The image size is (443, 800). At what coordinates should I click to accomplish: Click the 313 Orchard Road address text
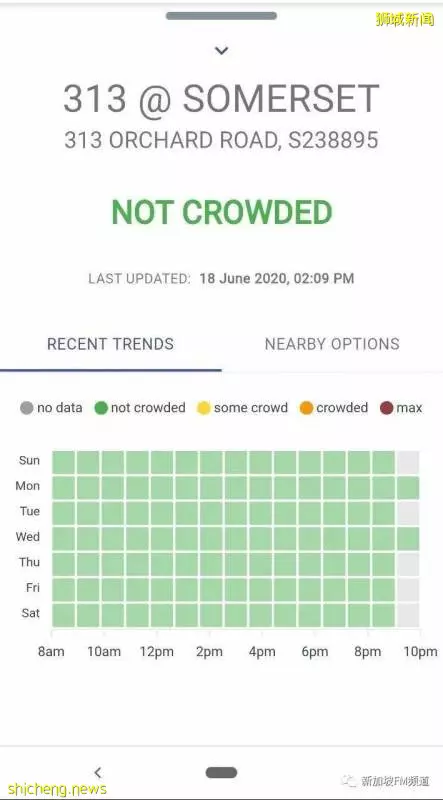tap(221, 140)
